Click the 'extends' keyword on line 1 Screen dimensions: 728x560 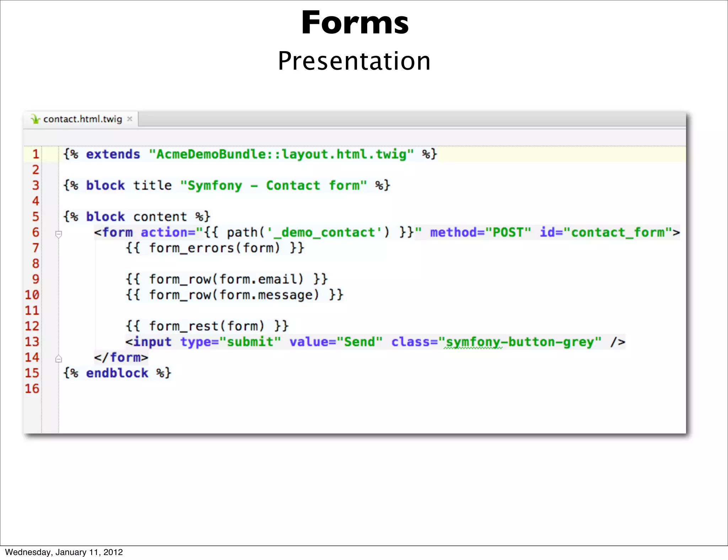(113, 154)
